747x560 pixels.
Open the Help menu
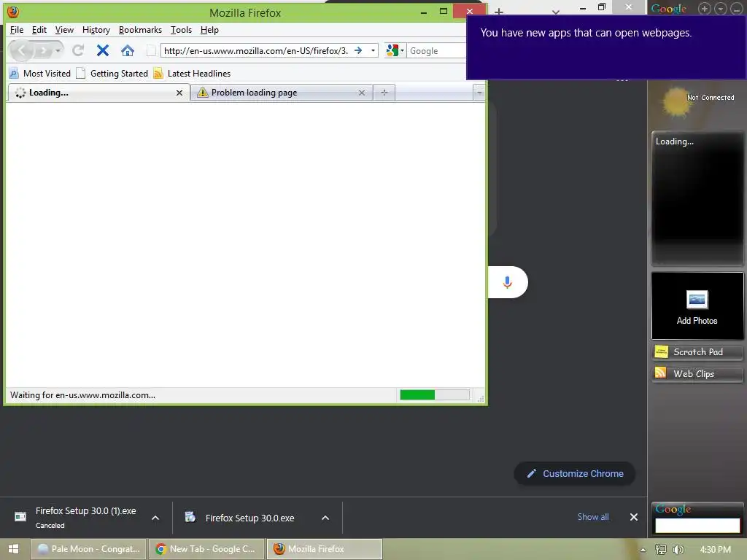click(209, 29)
